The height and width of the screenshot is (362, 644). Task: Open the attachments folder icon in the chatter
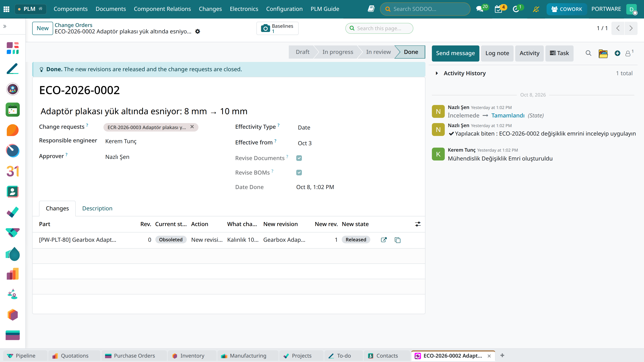[x=603, y=53]
